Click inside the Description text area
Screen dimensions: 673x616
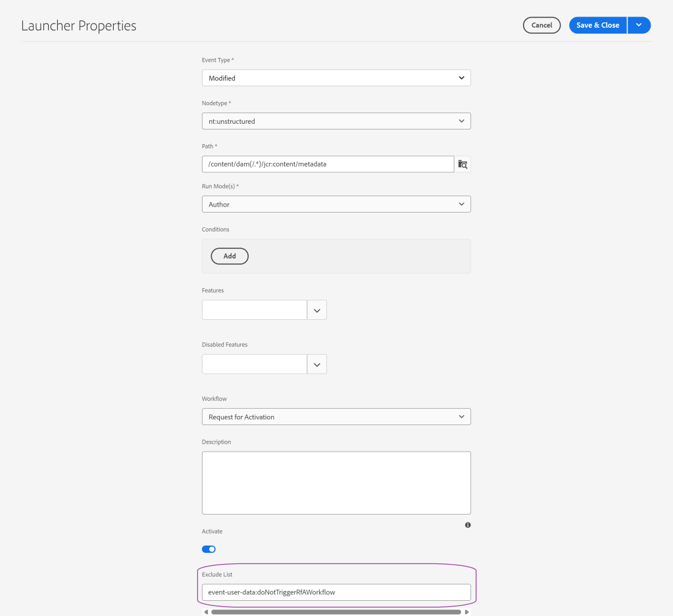[336, 482]
